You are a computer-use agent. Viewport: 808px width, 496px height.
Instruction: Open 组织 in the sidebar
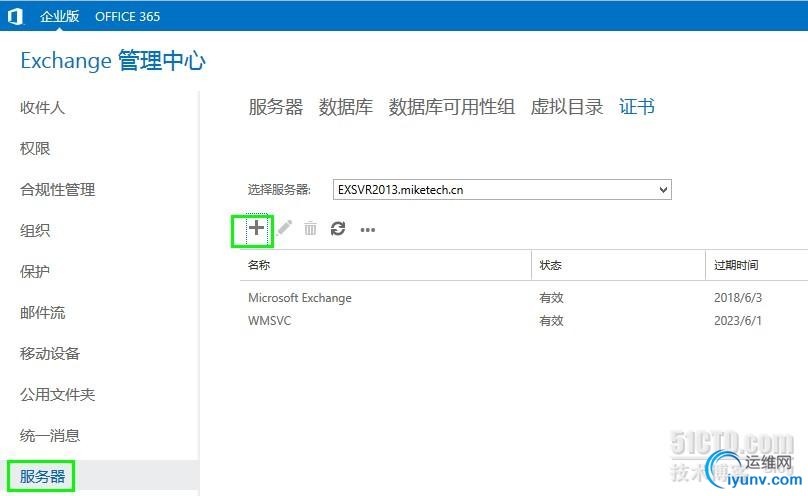35,230
